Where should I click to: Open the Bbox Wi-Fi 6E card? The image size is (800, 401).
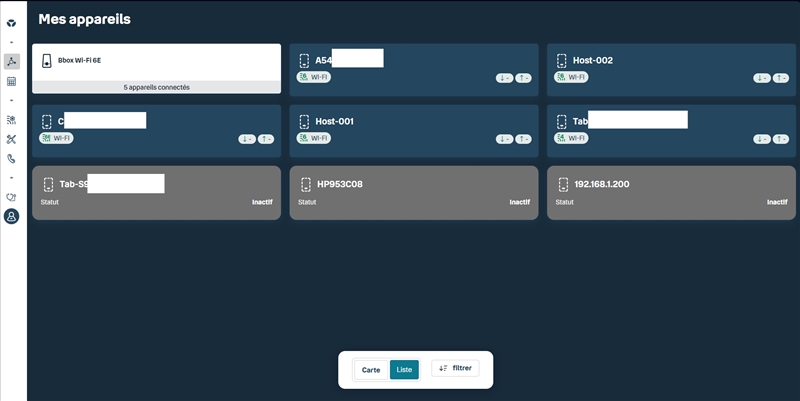[x=157, y=68]
